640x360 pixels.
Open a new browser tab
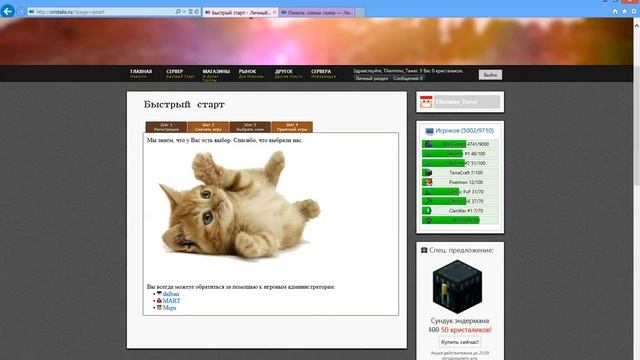[360, 13]
